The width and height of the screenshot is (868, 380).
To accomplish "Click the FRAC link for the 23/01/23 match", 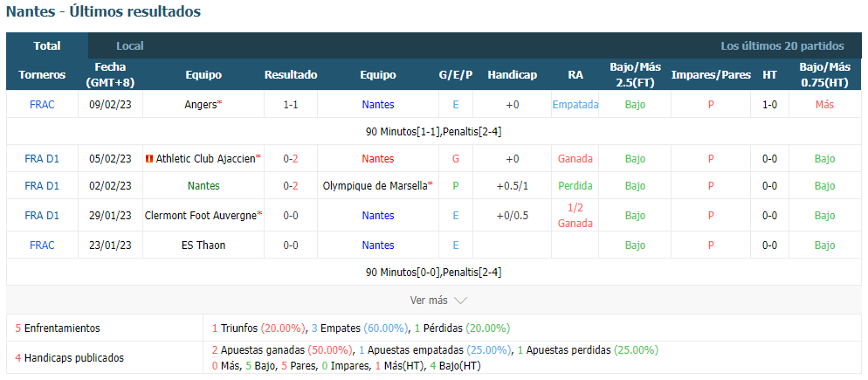I will tap(42, 245).
